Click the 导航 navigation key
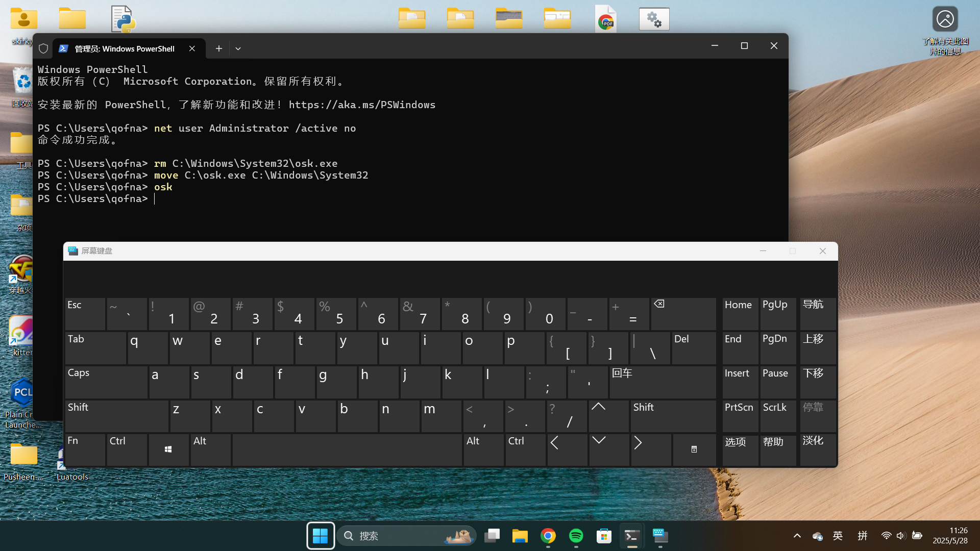980x551 pixels. tap(818, 314)
